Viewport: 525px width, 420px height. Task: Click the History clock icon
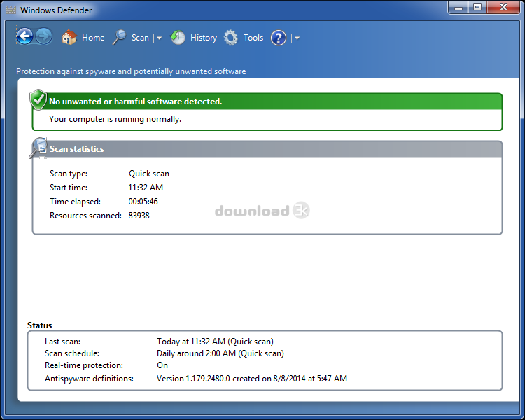(x=178, y=37)
